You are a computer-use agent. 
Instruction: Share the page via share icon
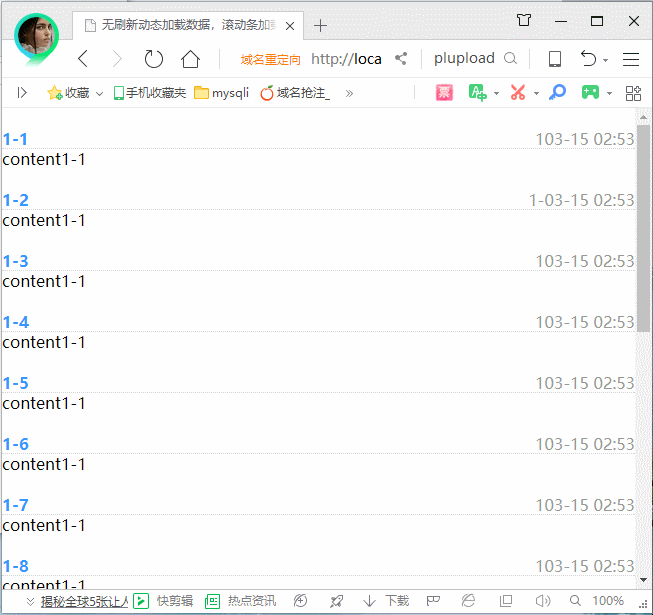tap(401, 59)
